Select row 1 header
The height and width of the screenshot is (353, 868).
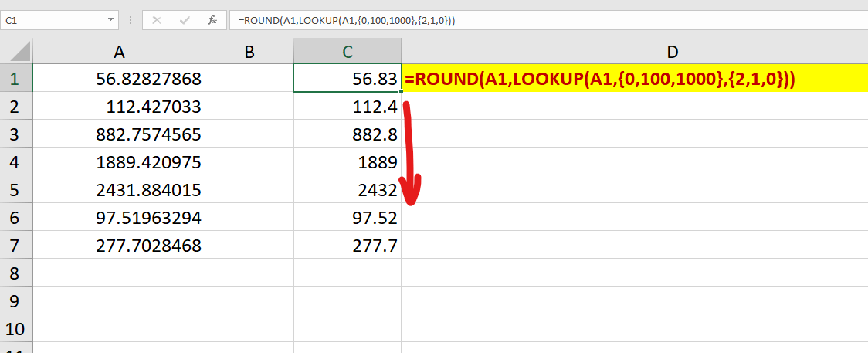click(x=16, y=78)
